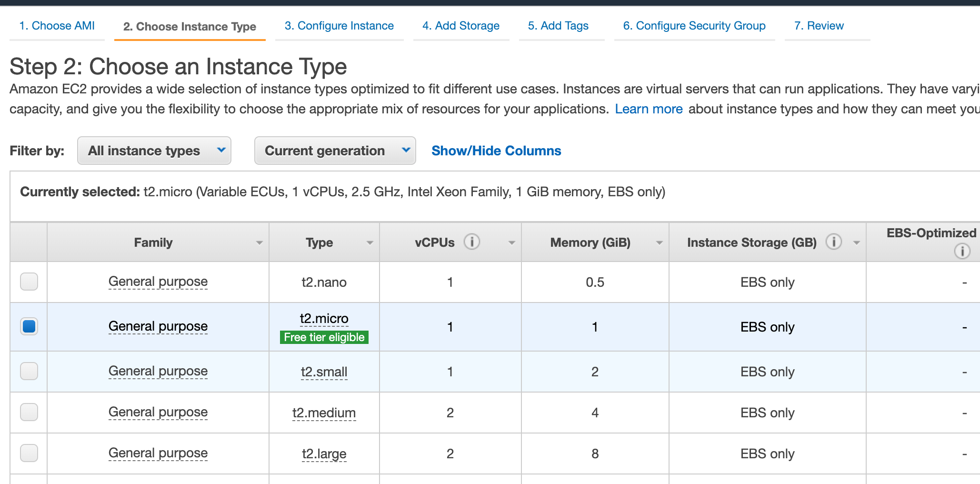Check the t2.large row checkbox
The width and height of the screenshot is (980, 484).
29,453
